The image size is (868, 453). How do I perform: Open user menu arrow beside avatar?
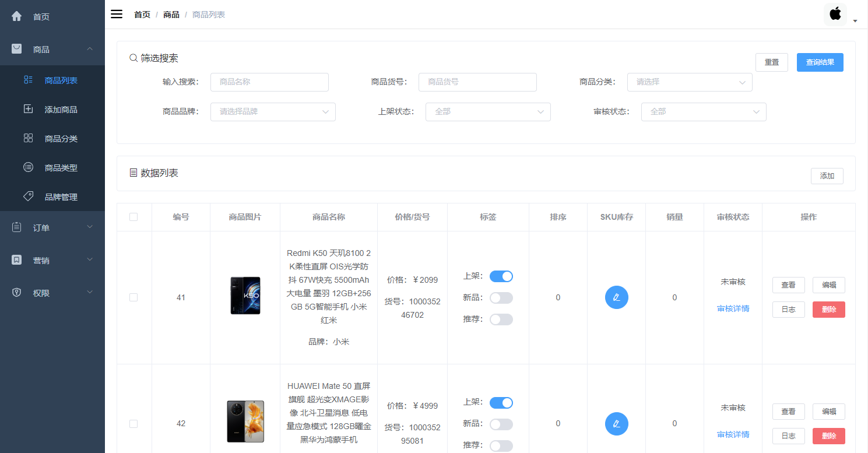(x=855, y=20)
